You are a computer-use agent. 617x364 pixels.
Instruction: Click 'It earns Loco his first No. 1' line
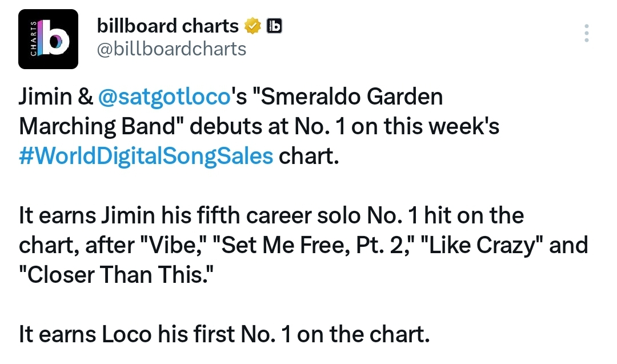225,334
